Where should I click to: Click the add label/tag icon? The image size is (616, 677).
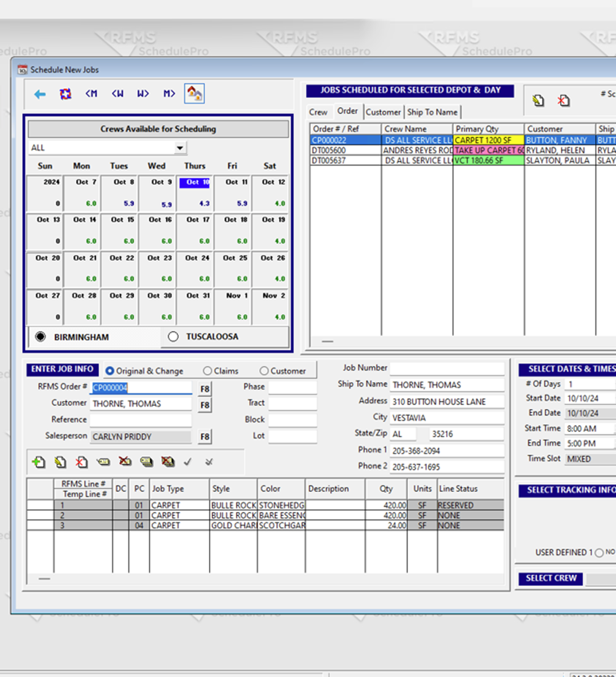point(103,462)
